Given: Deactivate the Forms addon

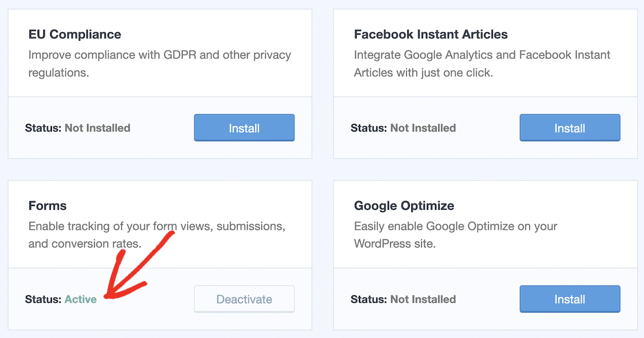Looking at the screenshot, I should coord(244,299).
